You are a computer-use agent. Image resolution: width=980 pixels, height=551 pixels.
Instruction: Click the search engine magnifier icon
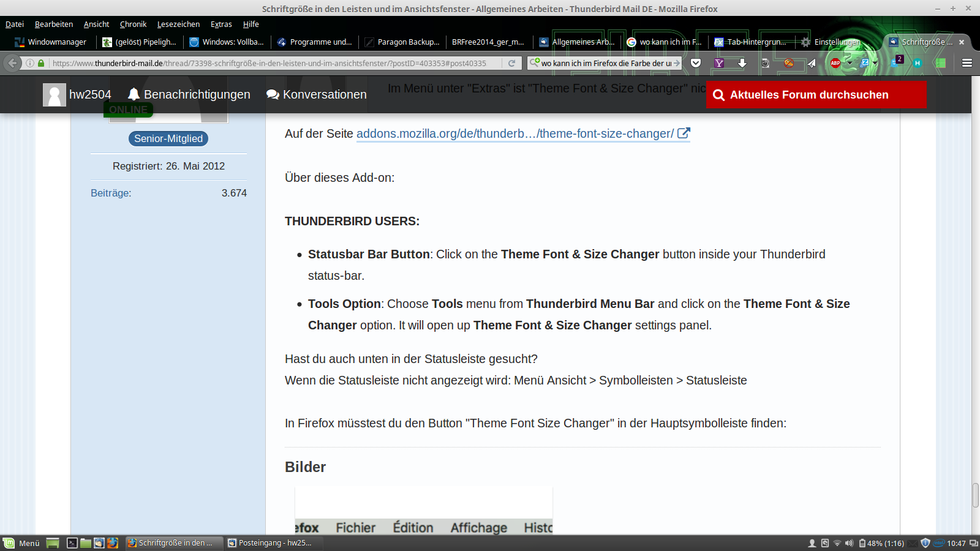(535, 62)
